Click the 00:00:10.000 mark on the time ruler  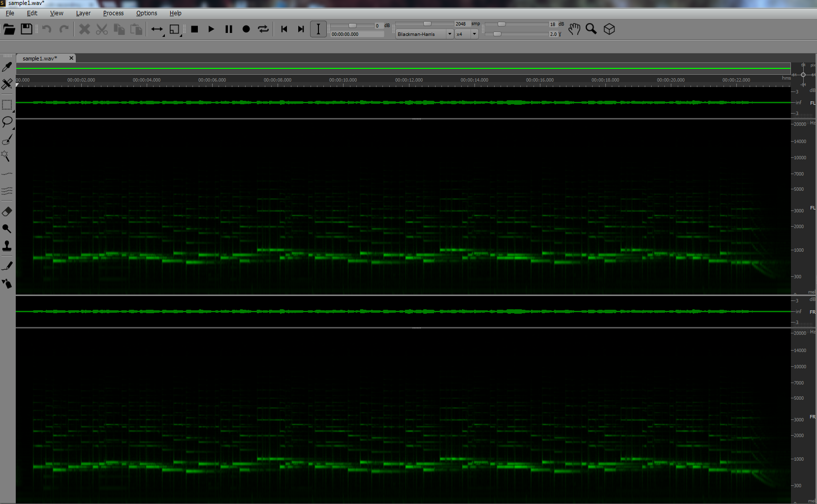pyautogui.click(x=343, y=80)
